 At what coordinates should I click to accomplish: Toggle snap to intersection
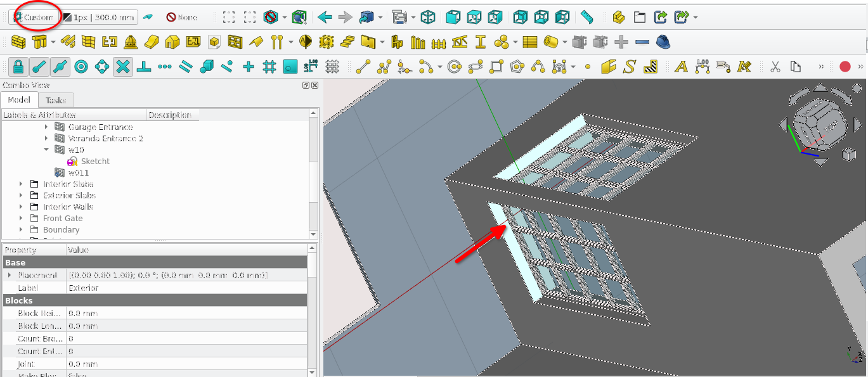click(x=123, y=67)
